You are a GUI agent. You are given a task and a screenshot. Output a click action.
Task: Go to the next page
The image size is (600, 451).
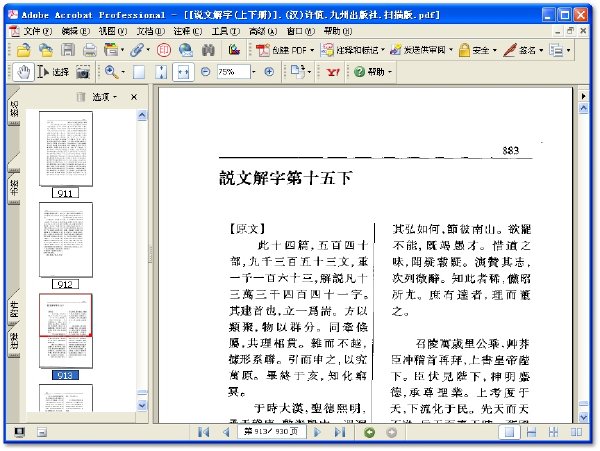click(x=317, y=432)
